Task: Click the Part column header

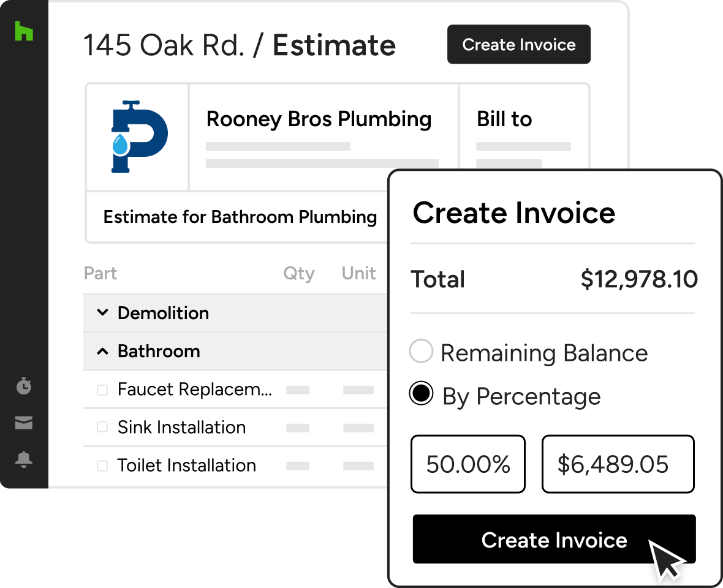Action: click(100, 273)
